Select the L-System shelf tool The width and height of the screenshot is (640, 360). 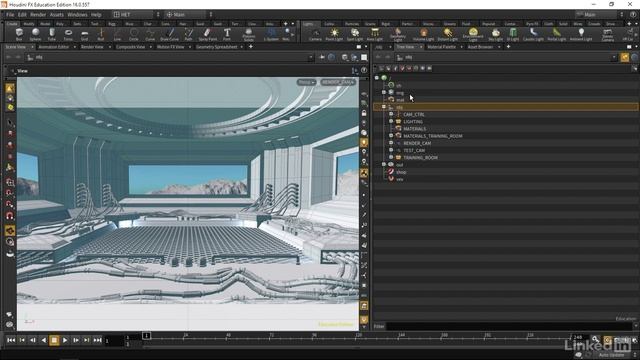coord(271,34)
